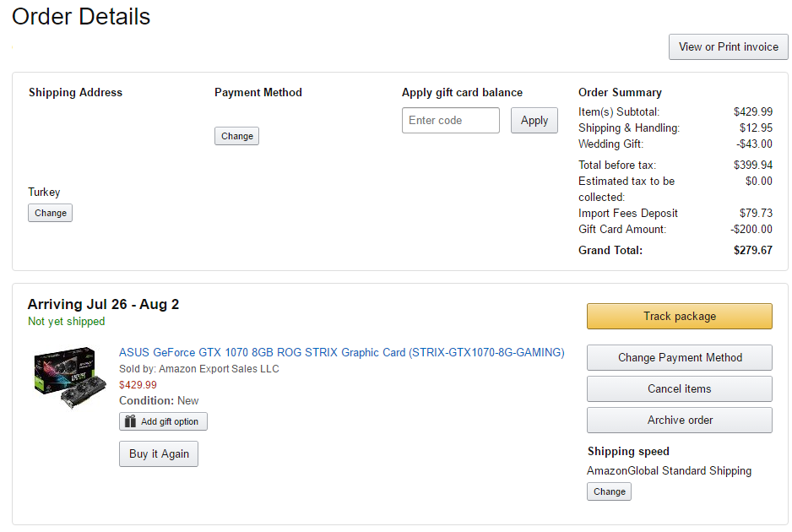The height and width of the screenshot is (532, 792).
Task: Click the Grand Total amount $279.67
Action: click(x=752, y=251)
